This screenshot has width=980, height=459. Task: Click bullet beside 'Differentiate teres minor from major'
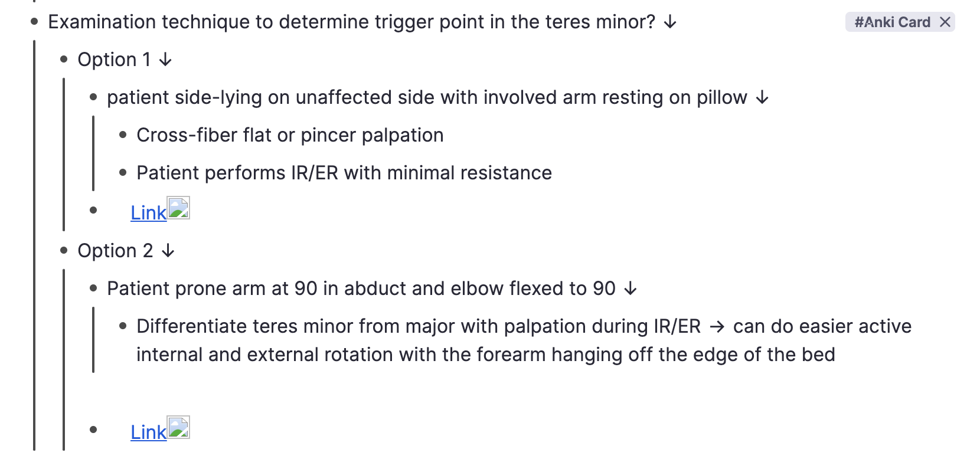123,326
